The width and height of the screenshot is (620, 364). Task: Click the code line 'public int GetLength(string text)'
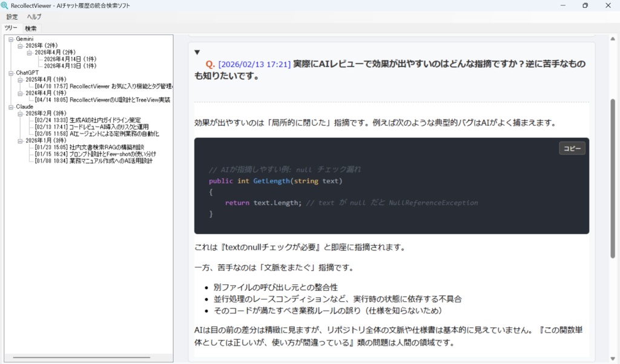pos(275,181)
